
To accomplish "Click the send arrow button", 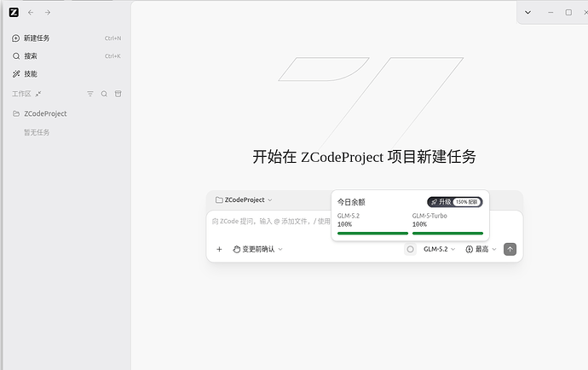I will pyautogui.click(x=510, y=249).
